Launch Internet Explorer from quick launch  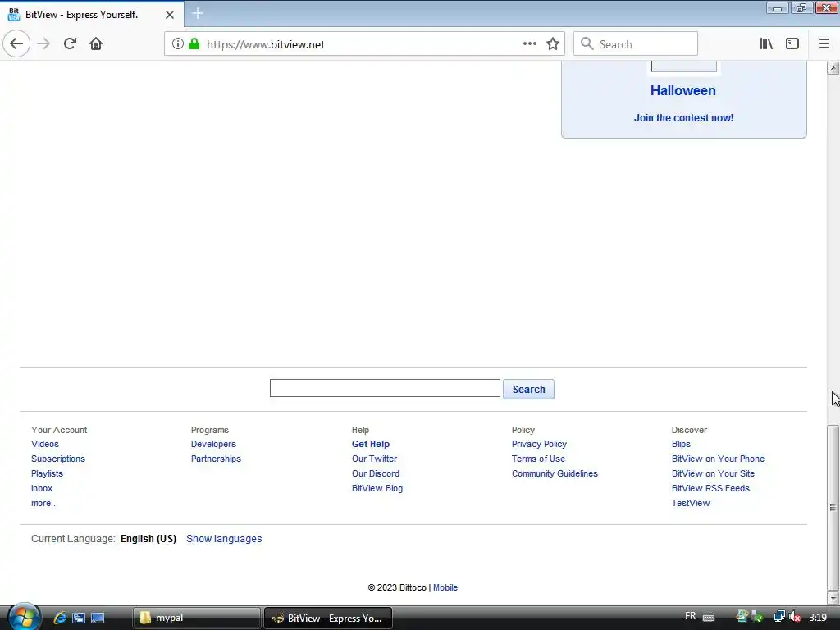click(x=59, y=618)
